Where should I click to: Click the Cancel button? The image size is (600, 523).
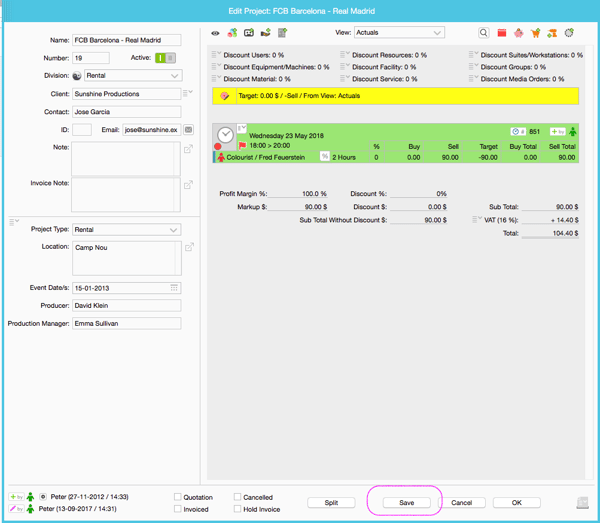tap(461, 503)
